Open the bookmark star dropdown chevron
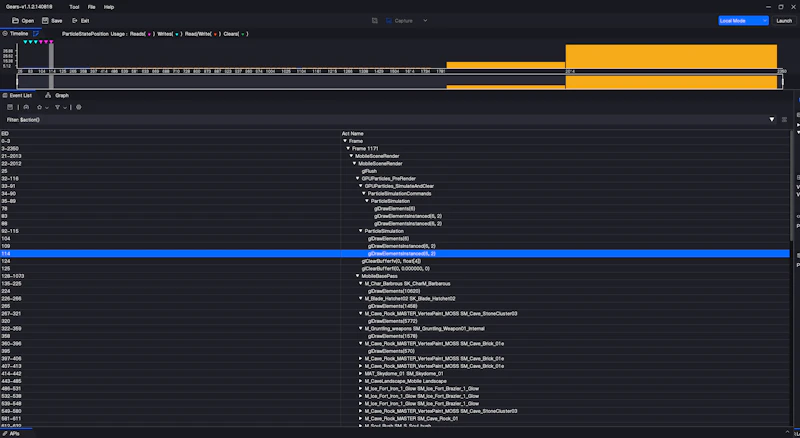The width and height of the screenshot is (800, 438). (x=46, y=108)
